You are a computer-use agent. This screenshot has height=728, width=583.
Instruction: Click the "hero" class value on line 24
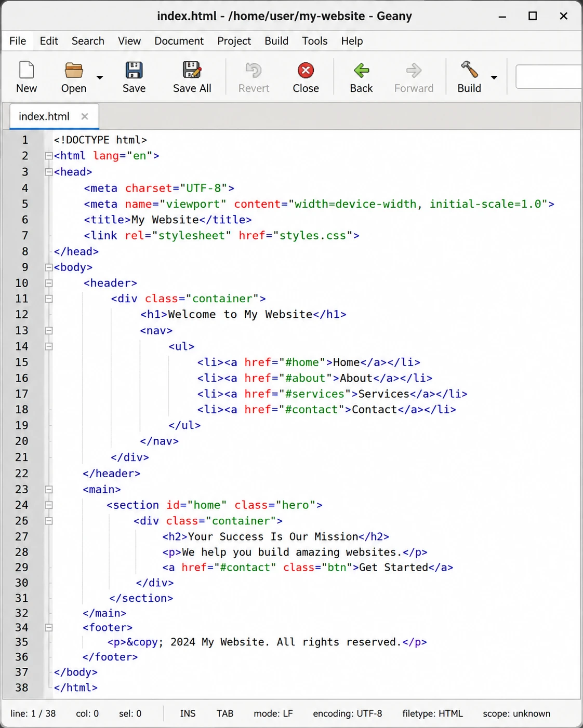click(296, 505)
